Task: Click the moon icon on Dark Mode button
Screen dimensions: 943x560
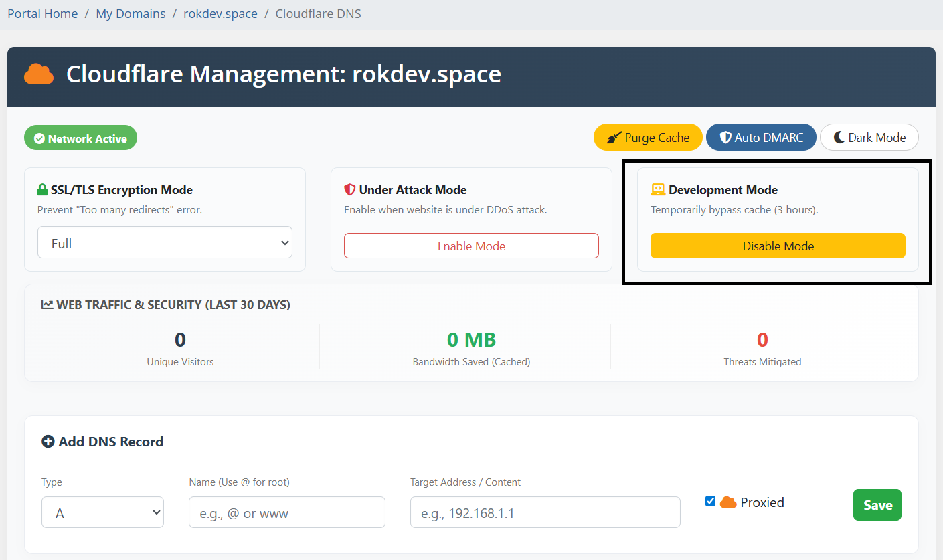Action: coord(839,136)
